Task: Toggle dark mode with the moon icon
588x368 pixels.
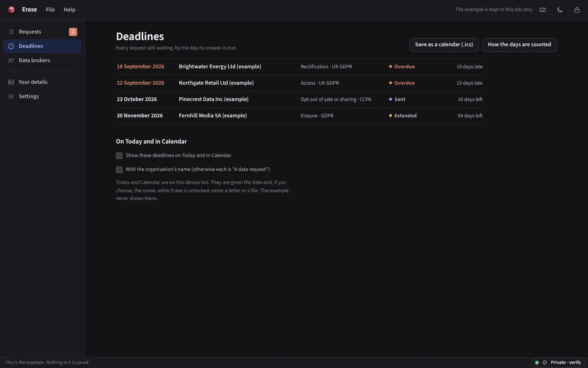Action: 560,10
